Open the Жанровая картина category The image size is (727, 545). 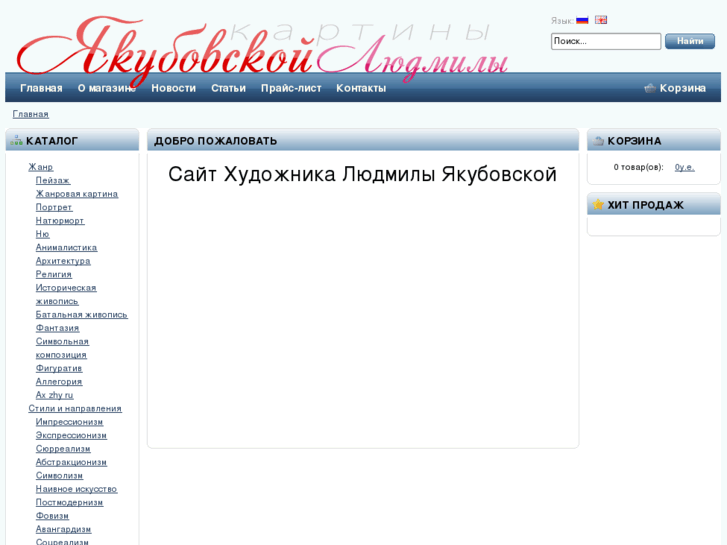[77, 194]
